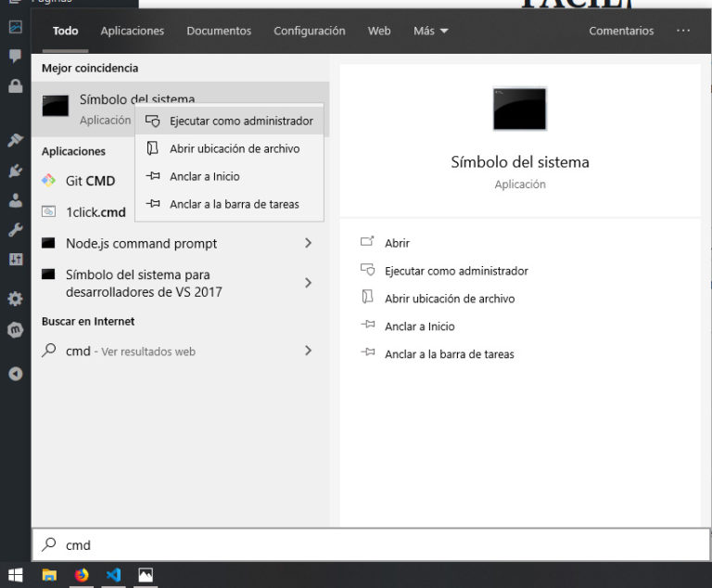This screenshot has height=588, width=712.
Task: Expand Node.js command prompt chevron
Action: pyautogui.click(x=309, y=243)
